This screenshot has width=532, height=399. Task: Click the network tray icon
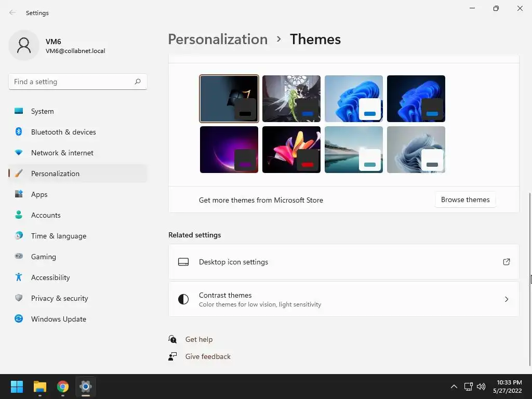[468, 387]
